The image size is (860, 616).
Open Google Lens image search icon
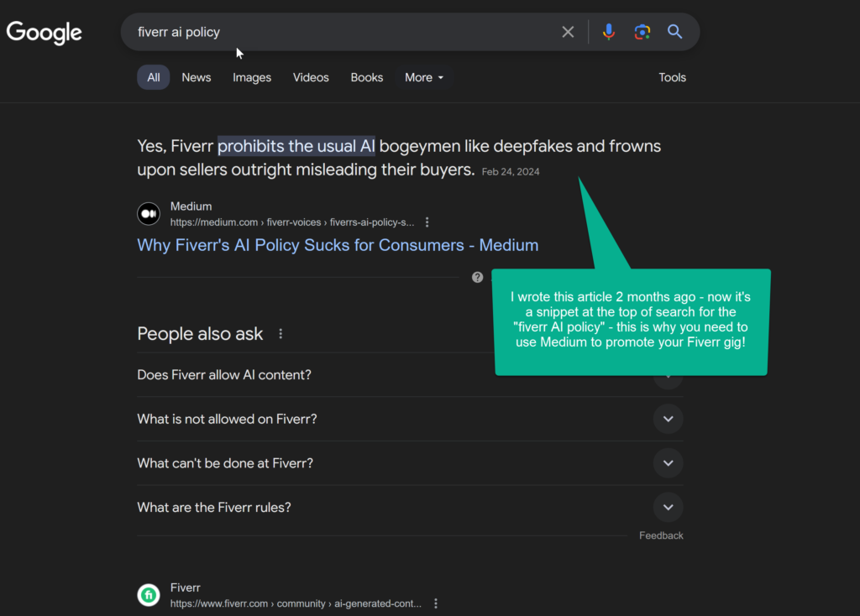coord(642,32)
